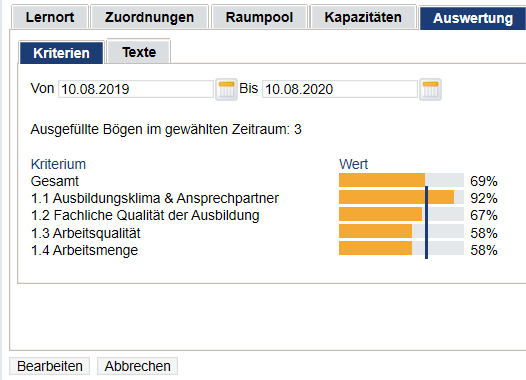This screenshot has height=380, width=526.
Task: Click the Wert column header
Action: click(354, 164)
